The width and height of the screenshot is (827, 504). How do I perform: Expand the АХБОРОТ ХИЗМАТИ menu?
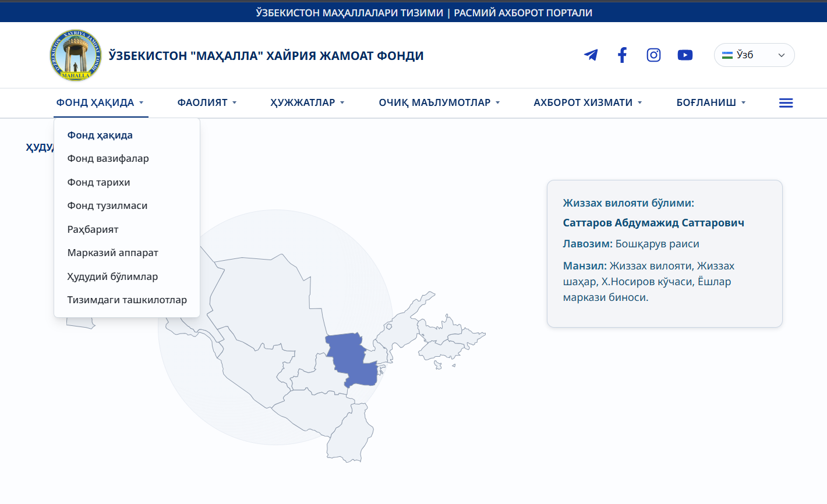588,102
